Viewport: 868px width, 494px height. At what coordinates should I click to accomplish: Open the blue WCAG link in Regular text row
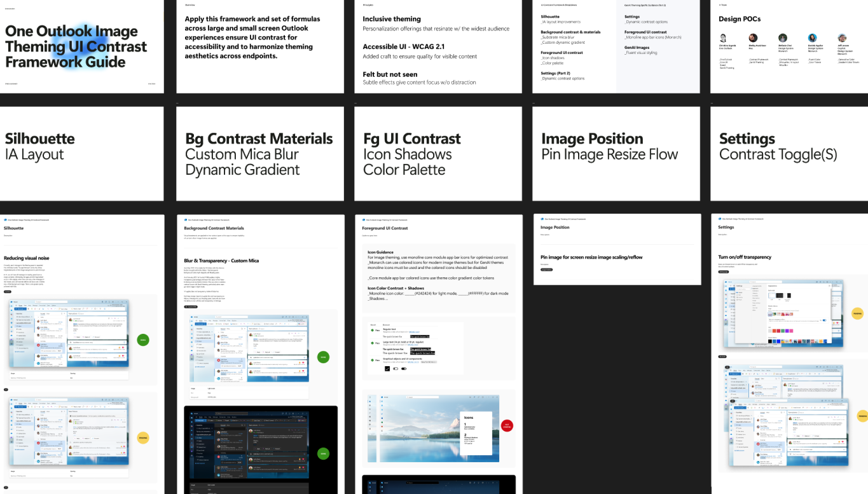coord(414,332)
